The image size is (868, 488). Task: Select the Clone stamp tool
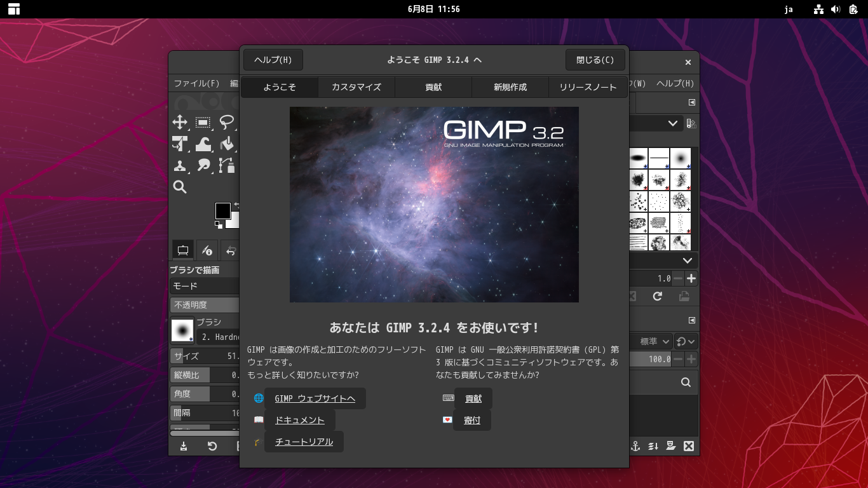180,166
